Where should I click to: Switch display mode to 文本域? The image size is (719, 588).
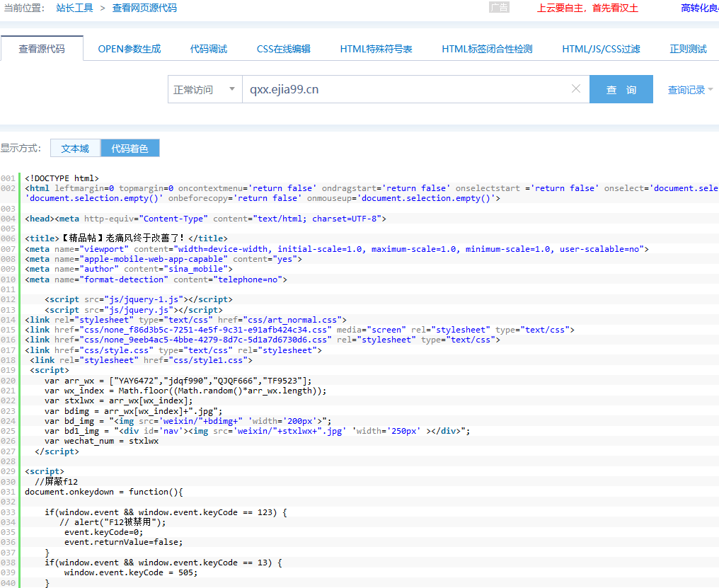pos(75,149)
